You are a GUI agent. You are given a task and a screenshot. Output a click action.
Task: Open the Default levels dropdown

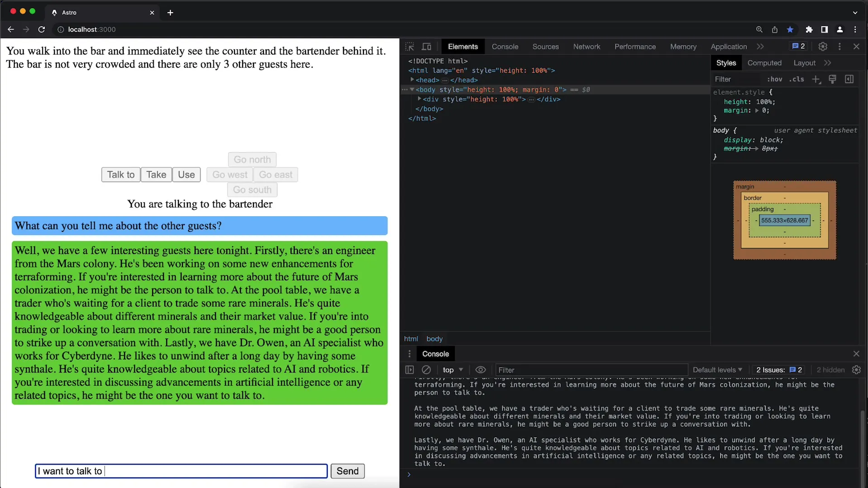coord(717,370)
